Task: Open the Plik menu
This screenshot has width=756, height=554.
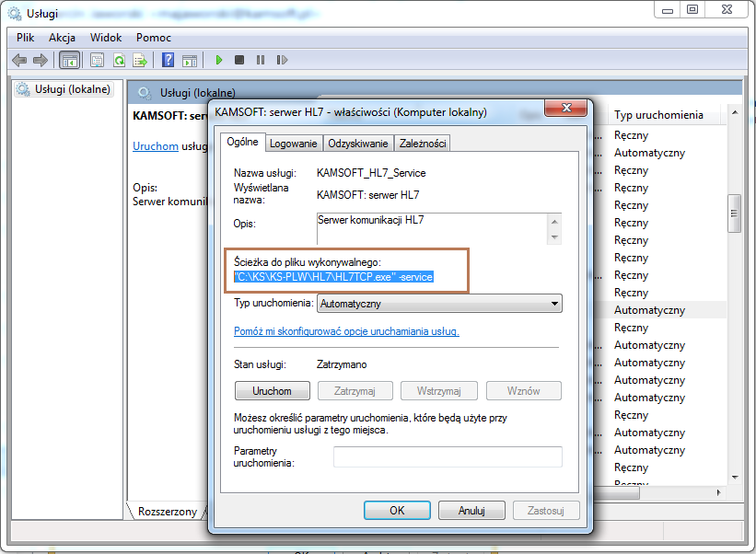Action: 25,38
